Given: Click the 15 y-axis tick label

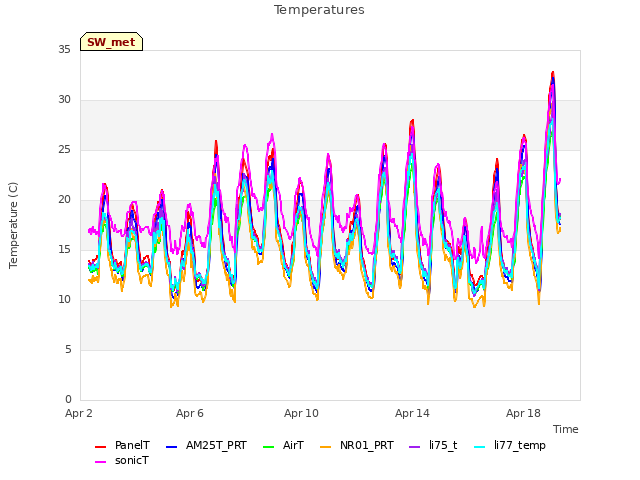Looking at the screenshot, I should [x=64, y=250].
